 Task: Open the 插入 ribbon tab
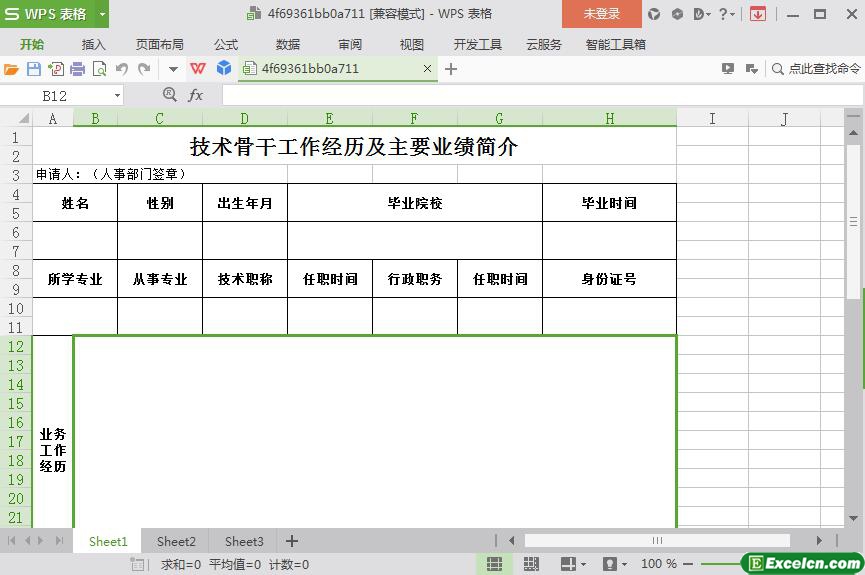tap(93, 44)
